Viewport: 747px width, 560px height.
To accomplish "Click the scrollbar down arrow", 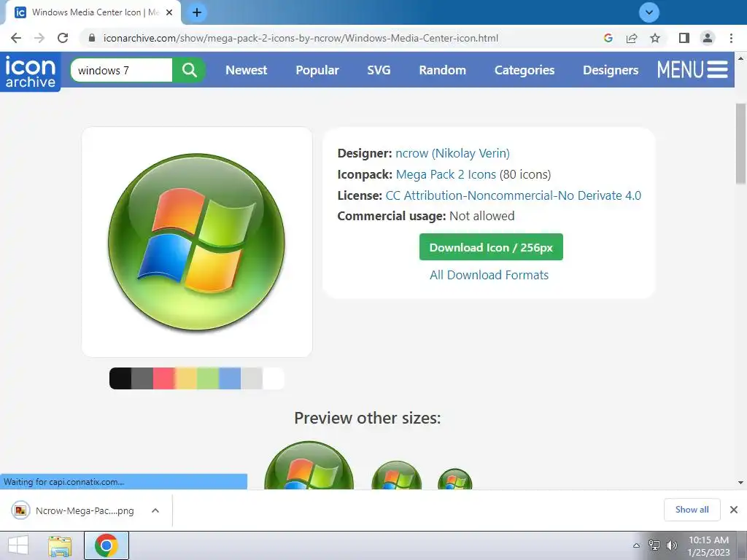I will pos(740,483).
